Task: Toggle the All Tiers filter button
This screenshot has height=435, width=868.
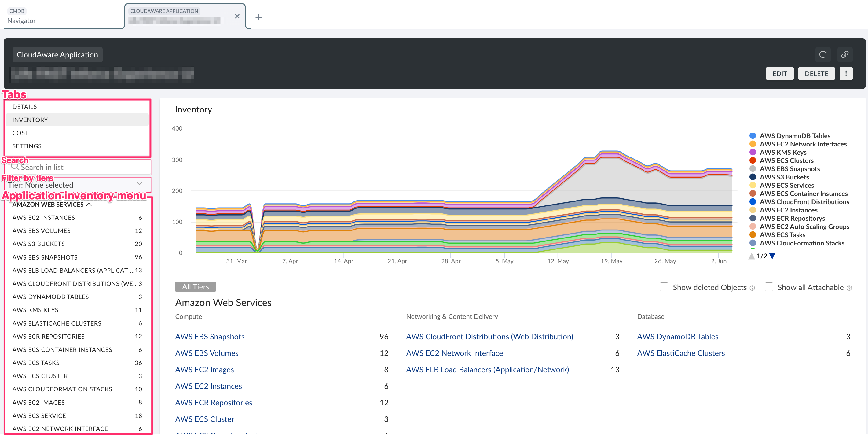Action: pyautogui.click(x=195, y=286)
